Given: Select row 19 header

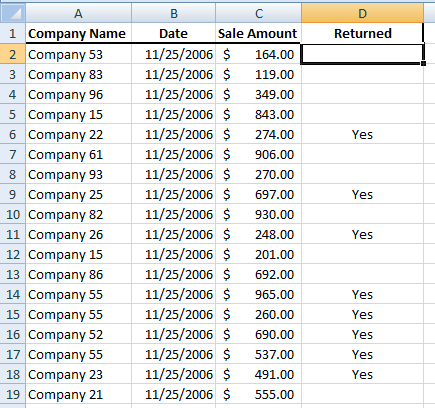Looking at the screenshot, I should (13, 394).
